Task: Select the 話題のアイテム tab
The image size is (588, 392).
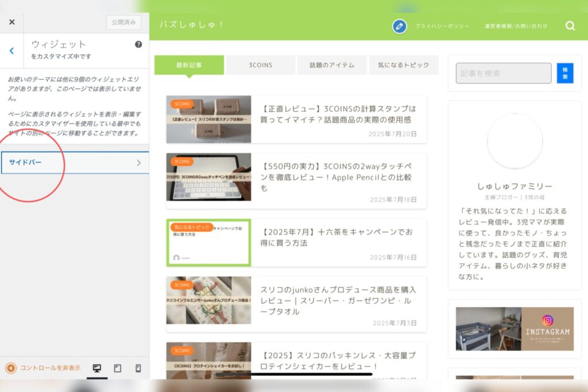Action: pos(332,65)
